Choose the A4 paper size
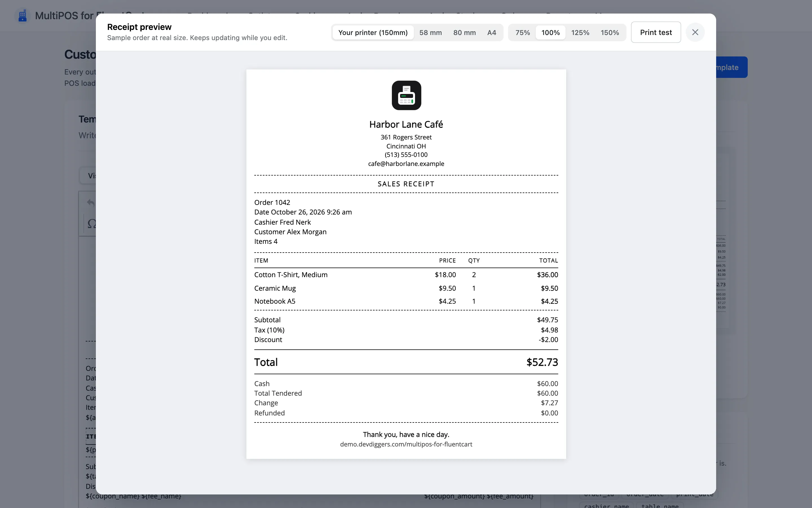812x508 pixels. pyautogui.click(x=491, y=32)
